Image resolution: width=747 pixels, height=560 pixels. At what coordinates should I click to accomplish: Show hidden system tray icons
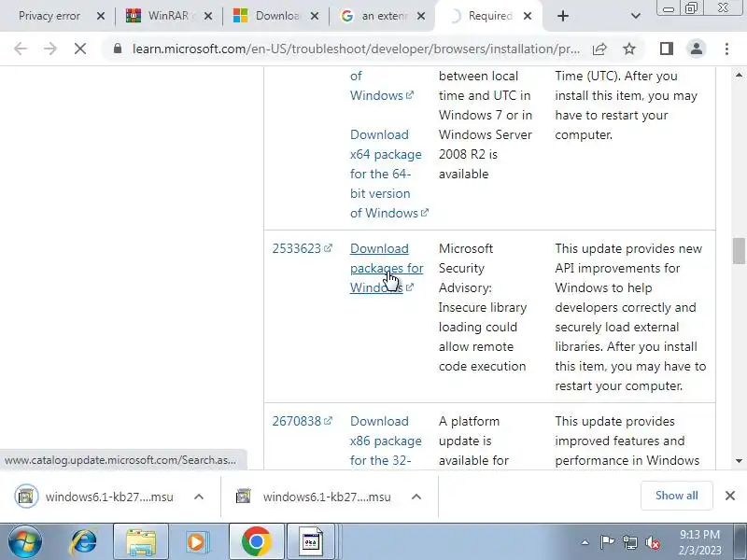coord(585,542)
